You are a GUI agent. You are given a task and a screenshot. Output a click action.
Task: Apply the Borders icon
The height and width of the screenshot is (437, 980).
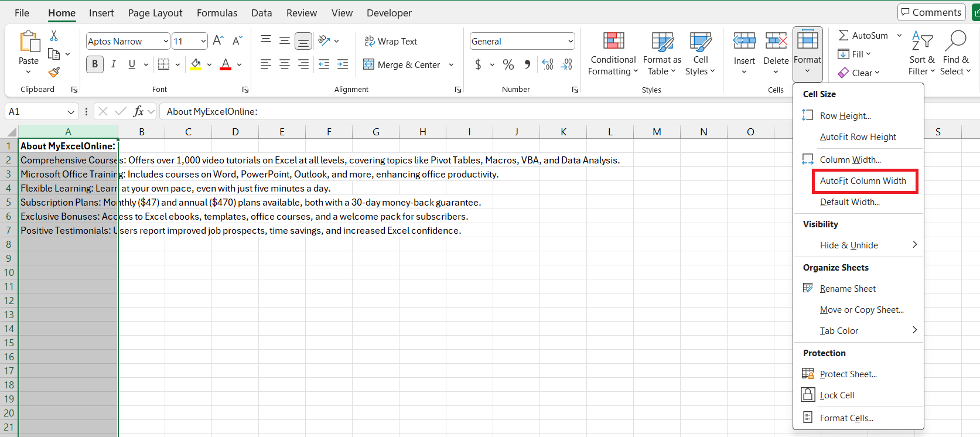[164, 64]
